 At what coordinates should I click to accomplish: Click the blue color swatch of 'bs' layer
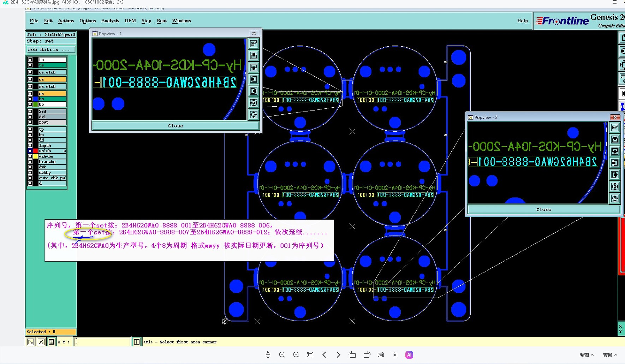coord(35,99)
